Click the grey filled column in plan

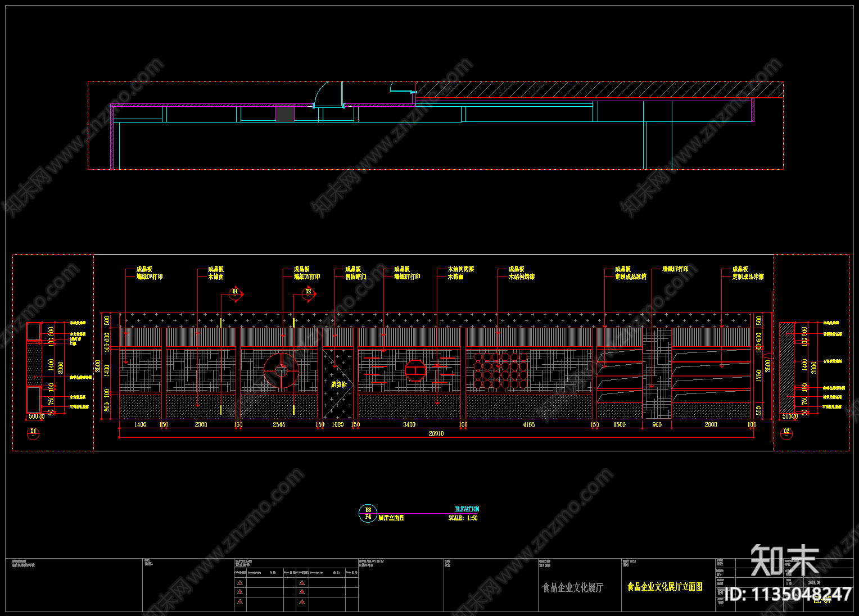[285, 113]
